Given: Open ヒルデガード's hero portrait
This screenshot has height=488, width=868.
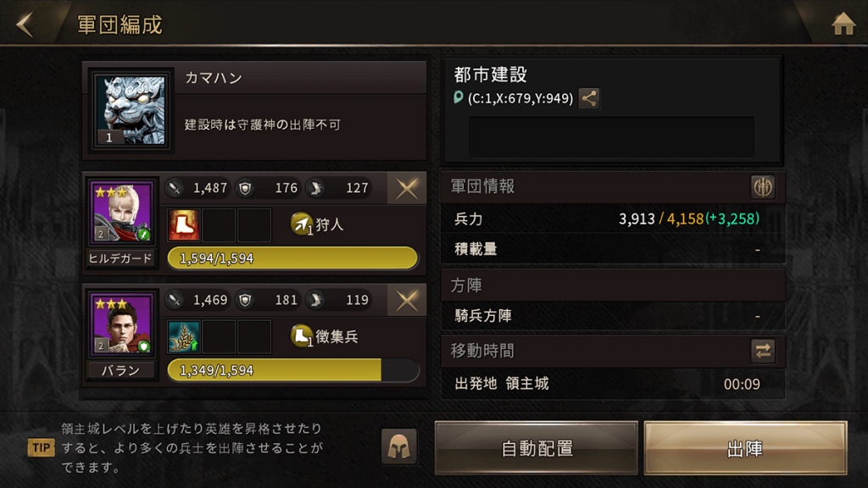Looking at the screenshot, I should coord(121,213).
